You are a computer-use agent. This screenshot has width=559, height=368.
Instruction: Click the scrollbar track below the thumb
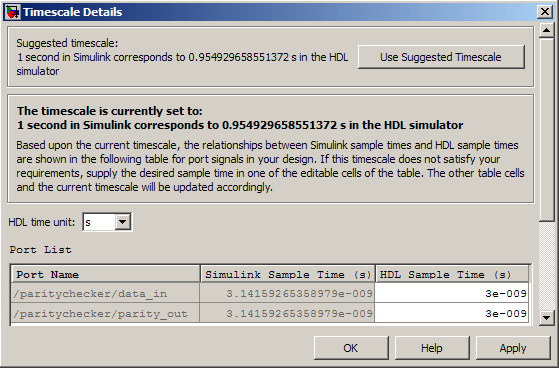coord(547,266)
